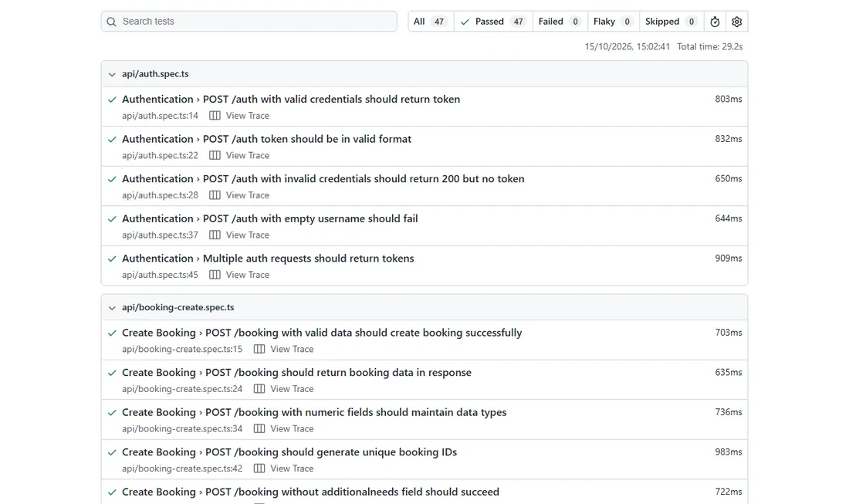The height and width of the screenshot is (504, 849).
Task: Open View Trace for api/auth.spec.ts:22
Action: (x=248, y=155)
